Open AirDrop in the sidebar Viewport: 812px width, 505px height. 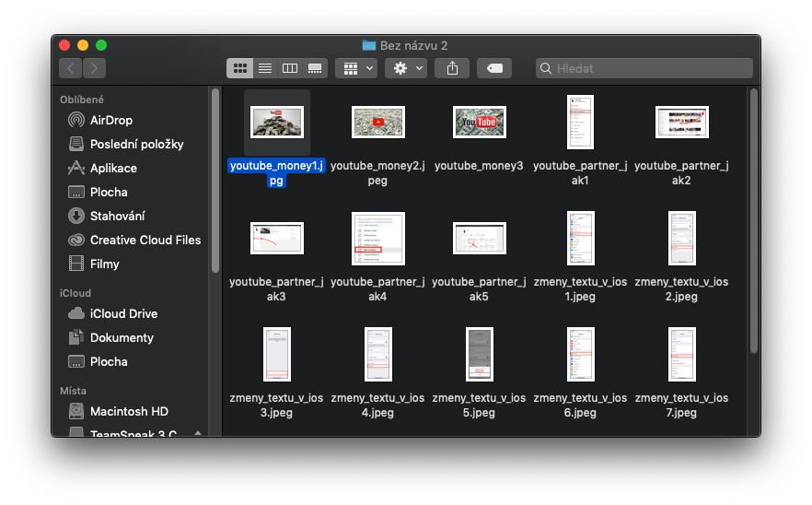[111, 120]
